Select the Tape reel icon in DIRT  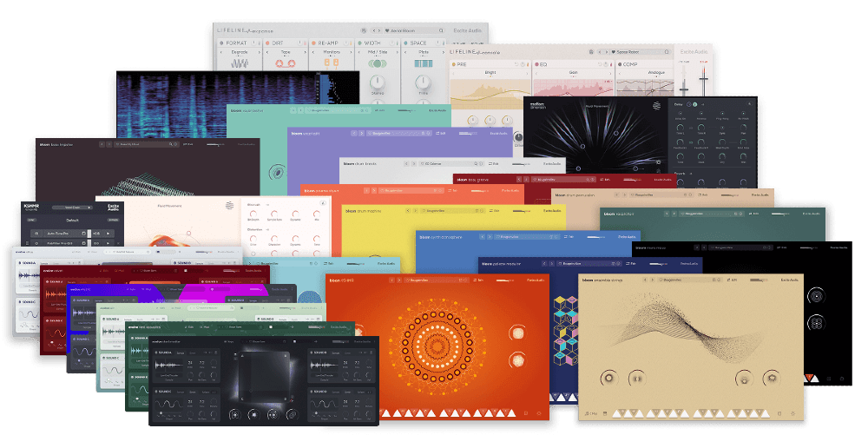(x=286, y=63)
